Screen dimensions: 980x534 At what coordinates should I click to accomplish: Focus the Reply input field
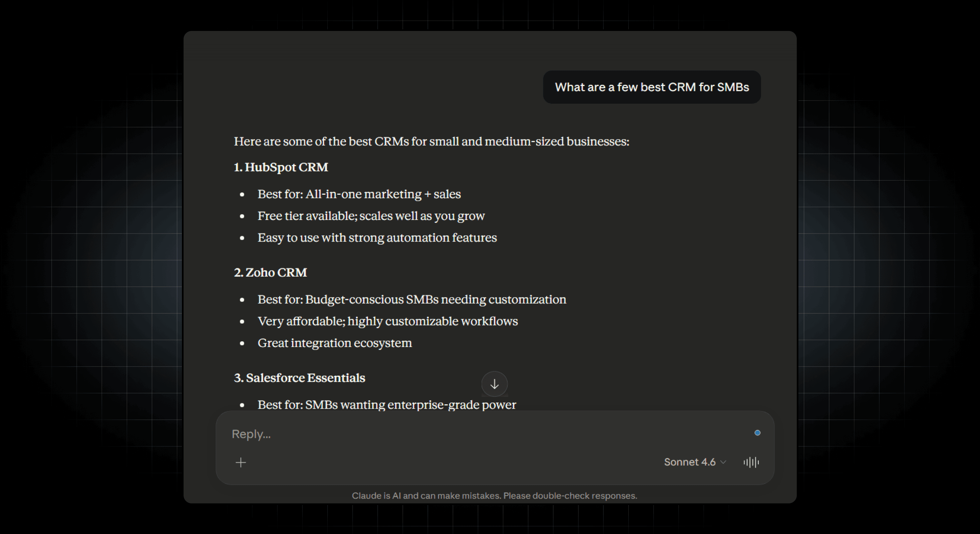(456, 434)
